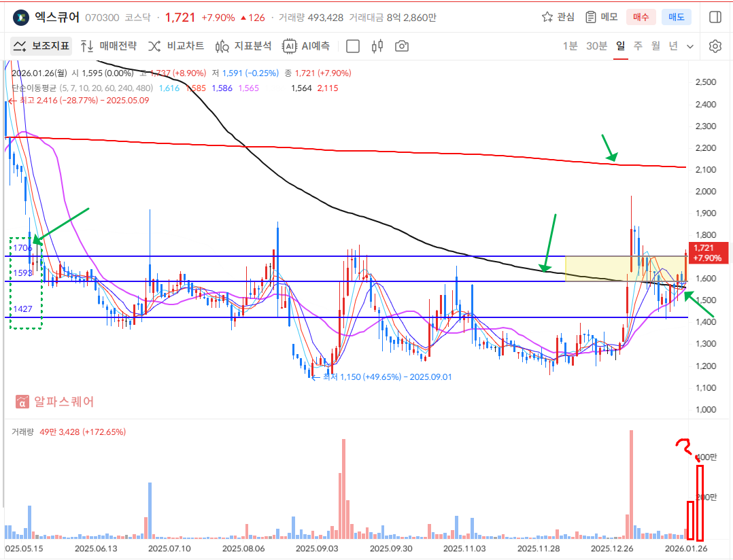Open AI예측 prediction tool

coord(307,46)
